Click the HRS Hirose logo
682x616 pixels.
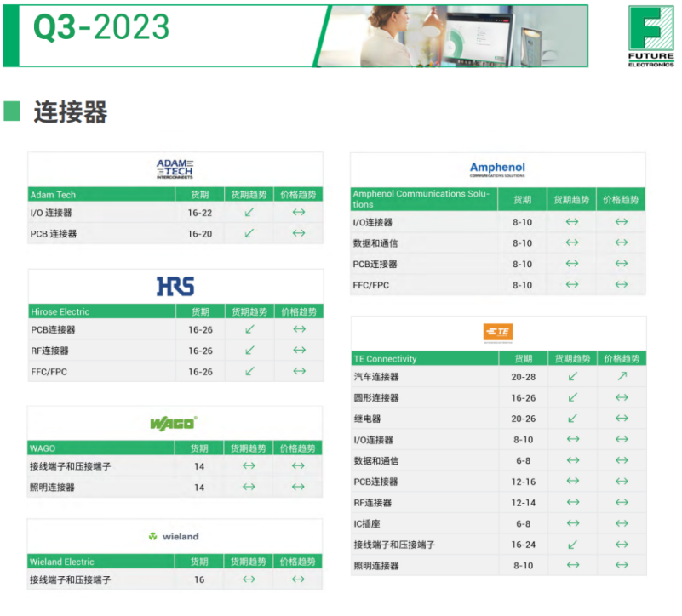pyautogui.click(x=175, y=286)
